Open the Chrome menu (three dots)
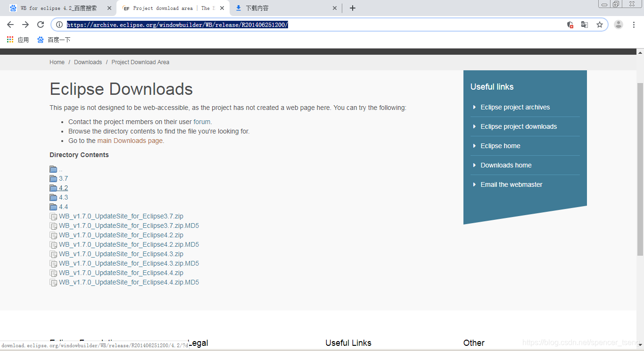Image resolution: width=644 pixels, height=351 pixels. [634, 25]
